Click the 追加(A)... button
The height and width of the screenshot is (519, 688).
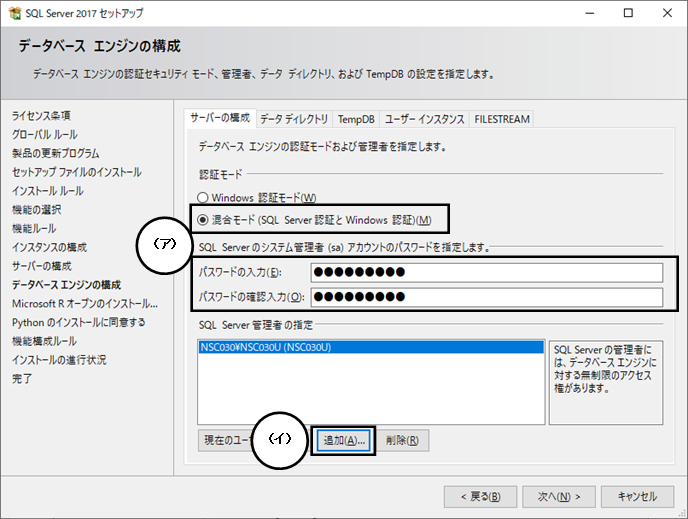pos(344,440)
